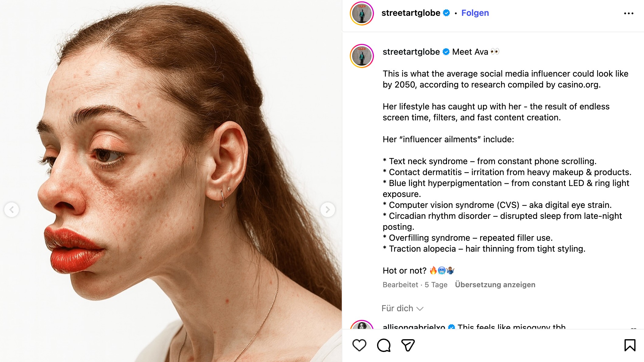644x362 pixels.
Task: Click the allisongabrielxo commenter avatar
Action: pos(362,326)
